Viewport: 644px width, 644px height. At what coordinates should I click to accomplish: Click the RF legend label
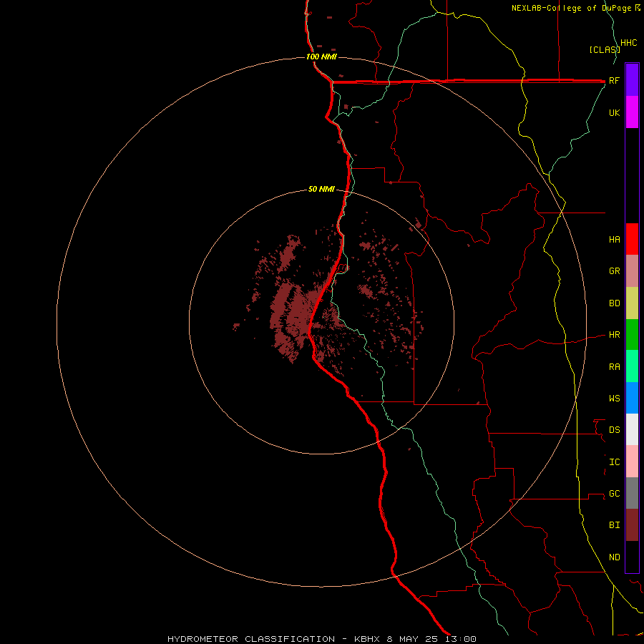pyautogui.click(x=615, y=80)
